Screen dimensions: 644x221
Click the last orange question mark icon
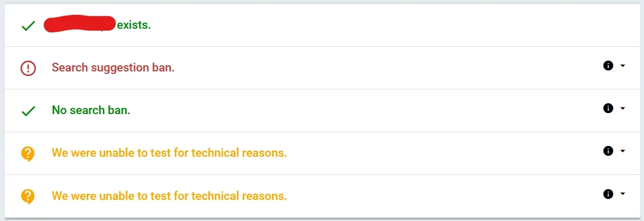click(x=28, y=196)
